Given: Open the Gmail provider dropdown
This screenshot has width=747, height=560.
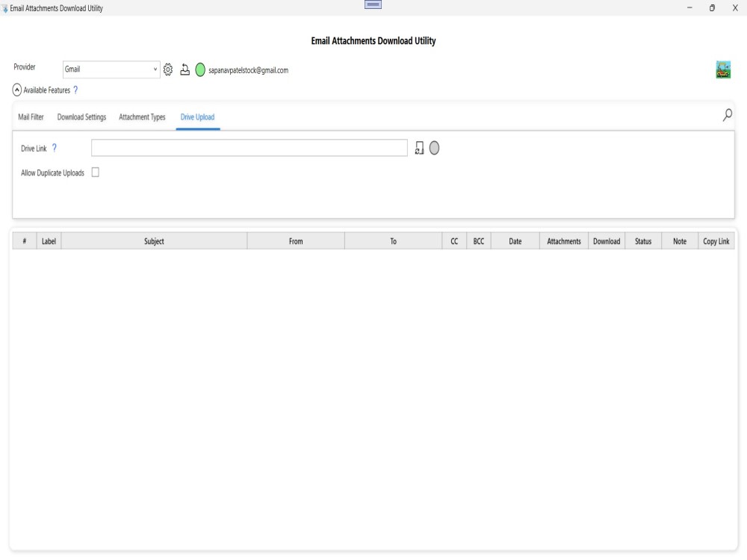Looking at the screenshot, I should pyautogui.click(x=111, y=69).
